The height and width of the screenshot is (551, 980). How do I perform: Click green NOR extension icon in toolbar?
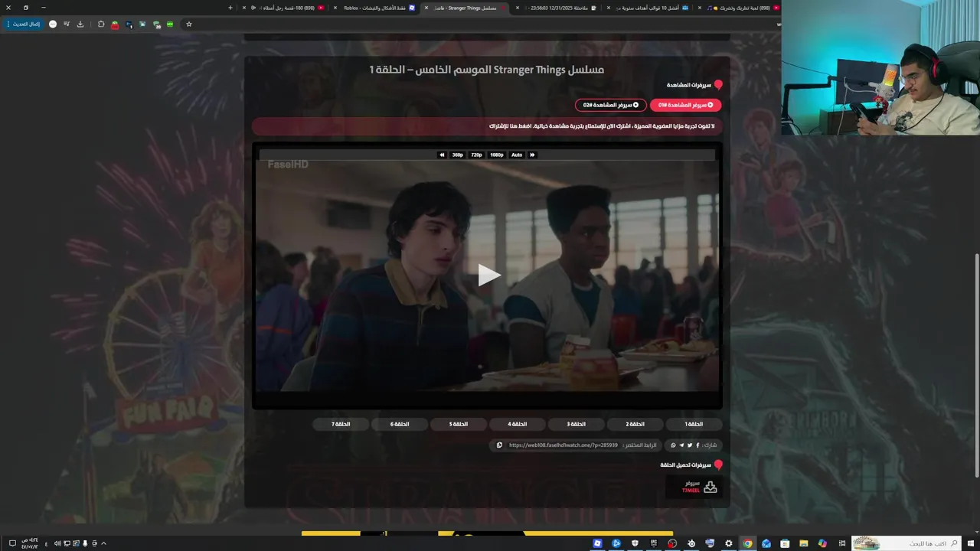(170, 24)
